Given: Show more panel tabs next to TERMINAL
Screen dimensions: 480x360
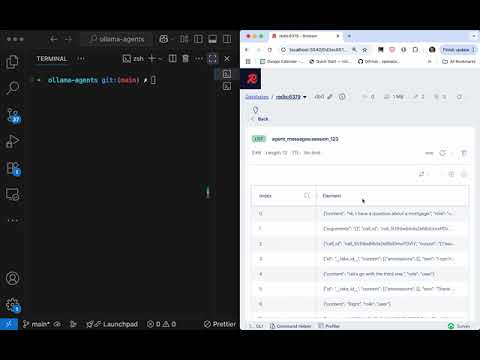Looking at the screenshot, I should click(81, 59).
